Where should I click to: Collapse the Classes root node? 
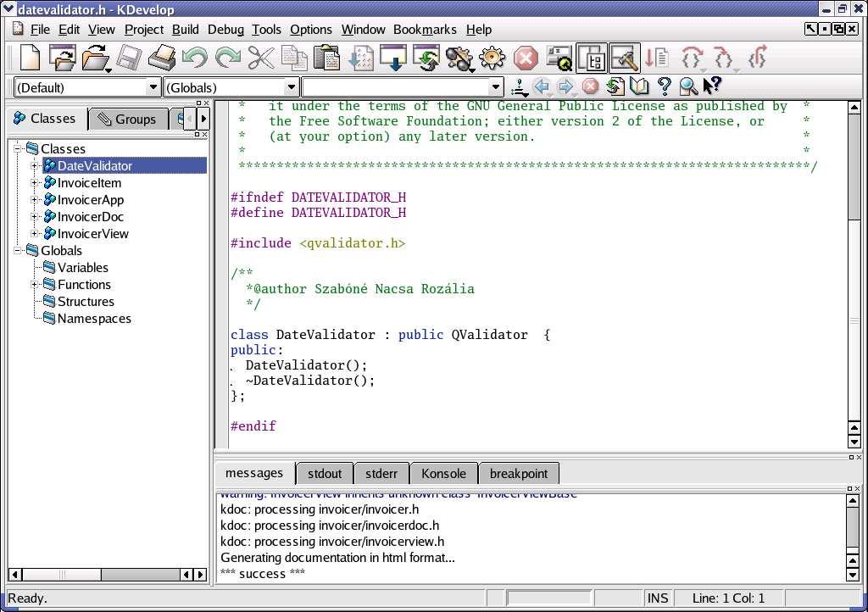coord(17,149)
